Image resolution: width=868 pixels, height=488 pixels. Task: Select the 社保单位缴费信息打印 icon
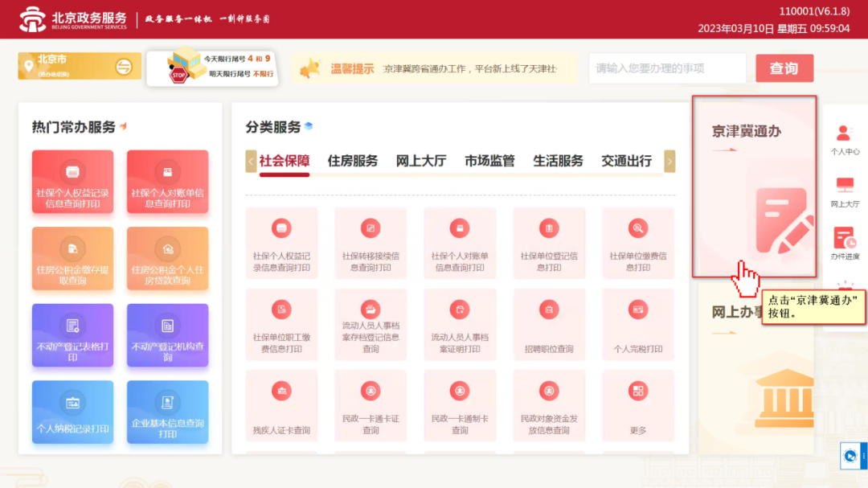[x=637, y=229]
